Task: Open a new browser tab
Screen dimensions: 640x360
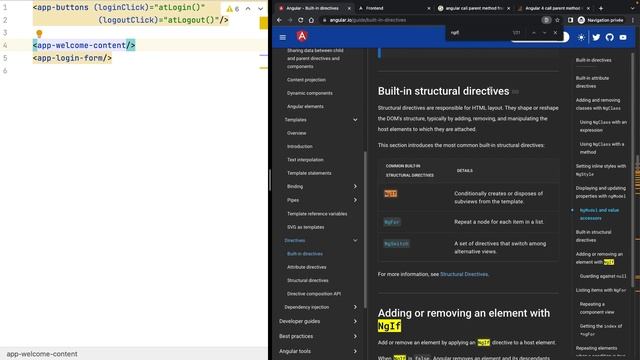Action: [x=601, y=8]
